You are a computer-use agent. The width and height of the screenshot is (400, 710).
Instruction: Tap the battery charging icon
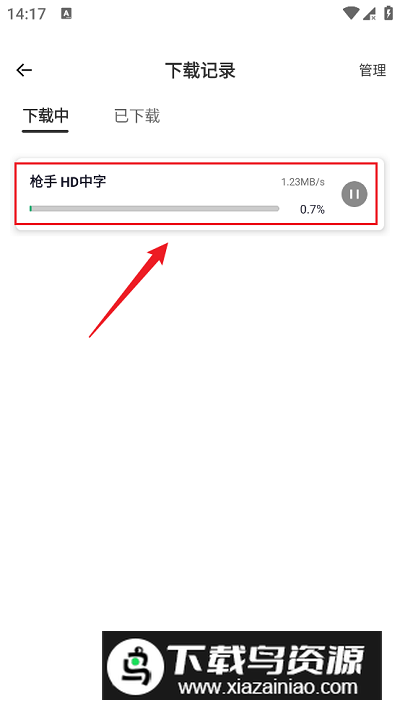(388, 13)
